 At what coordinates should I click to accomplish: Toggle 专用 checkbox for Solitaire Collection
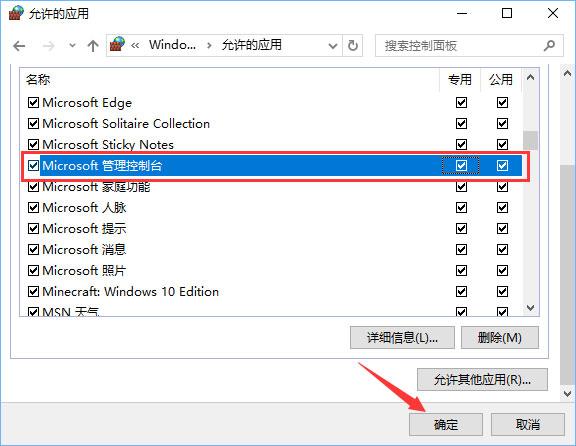click(461, 123)
